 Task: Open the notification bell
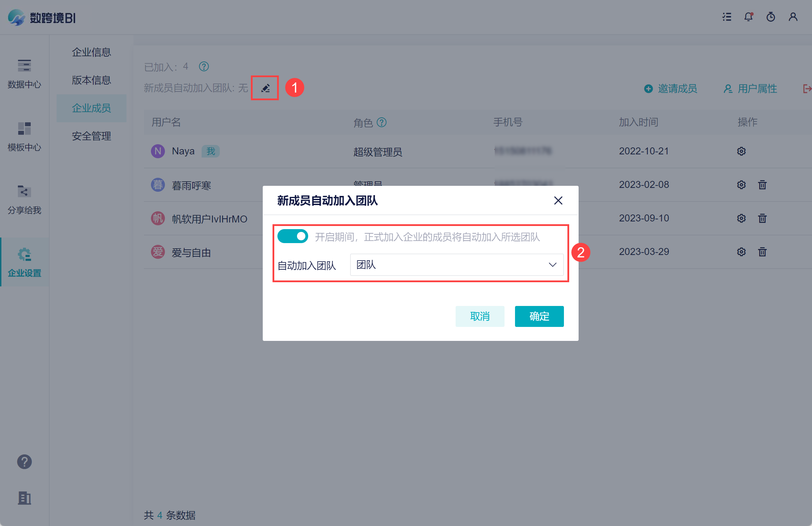748,17
